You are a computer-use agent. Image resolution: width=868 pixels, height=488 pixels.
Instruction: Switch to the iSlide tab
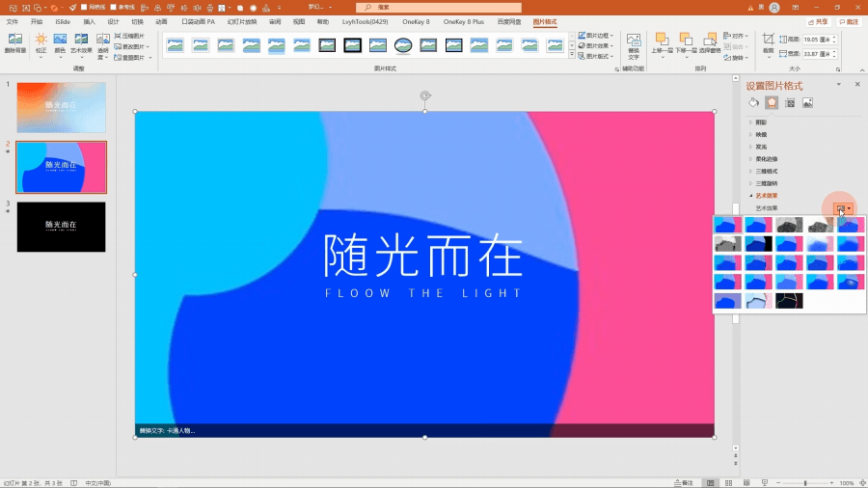click(x=63, y=21)
